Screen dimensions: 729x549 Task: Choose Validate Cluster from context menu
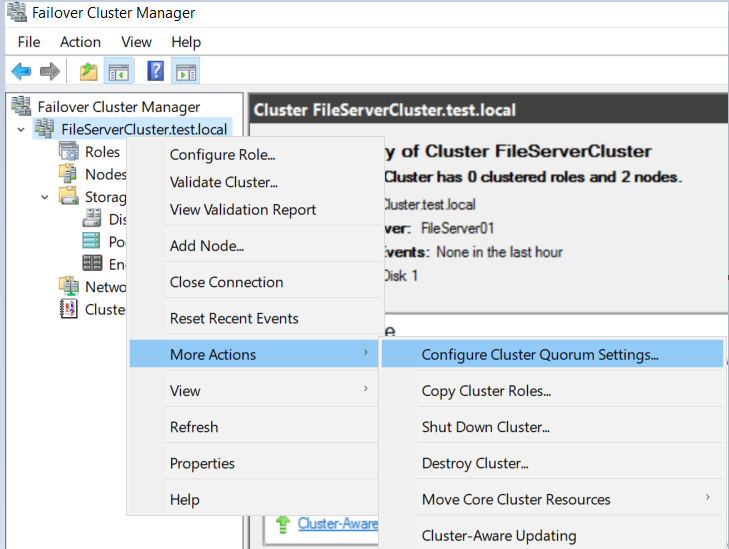click(224, 182)
